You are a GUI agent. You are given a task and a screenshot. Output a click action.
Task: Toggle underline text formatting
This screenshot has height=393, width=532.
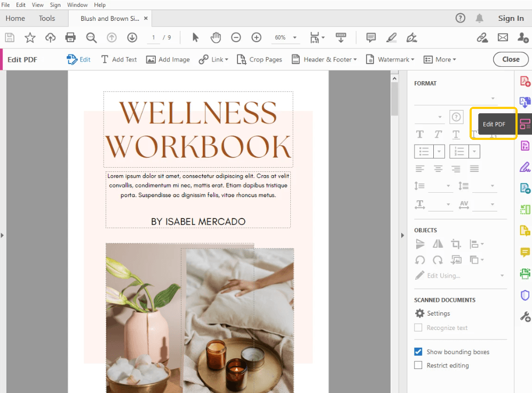(x=456, y=135)
